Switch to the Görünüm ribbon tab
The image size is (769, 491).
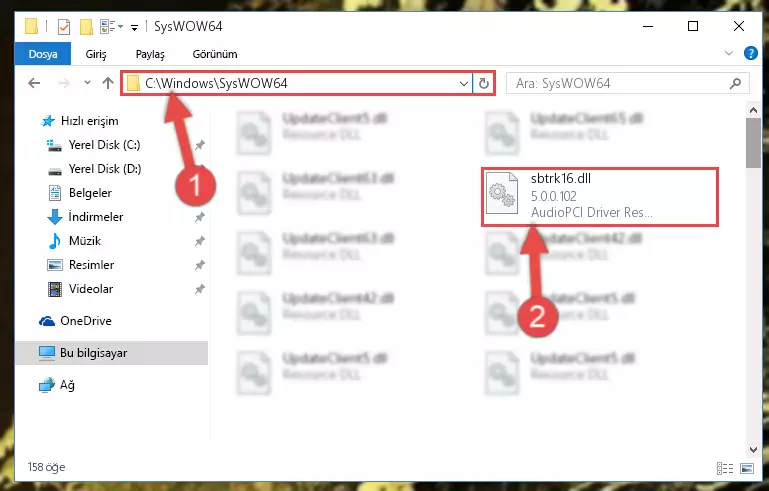(215, 54)
